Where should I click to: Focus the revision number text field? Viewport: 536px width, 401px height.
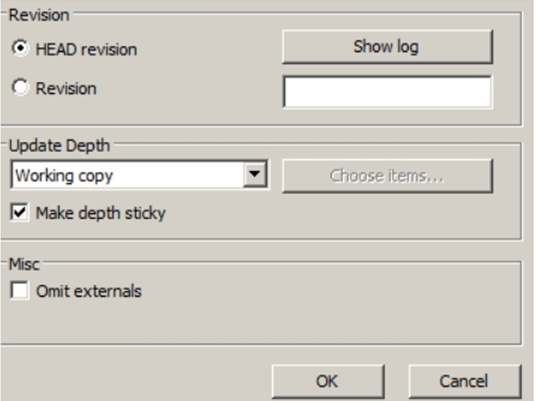387,92
